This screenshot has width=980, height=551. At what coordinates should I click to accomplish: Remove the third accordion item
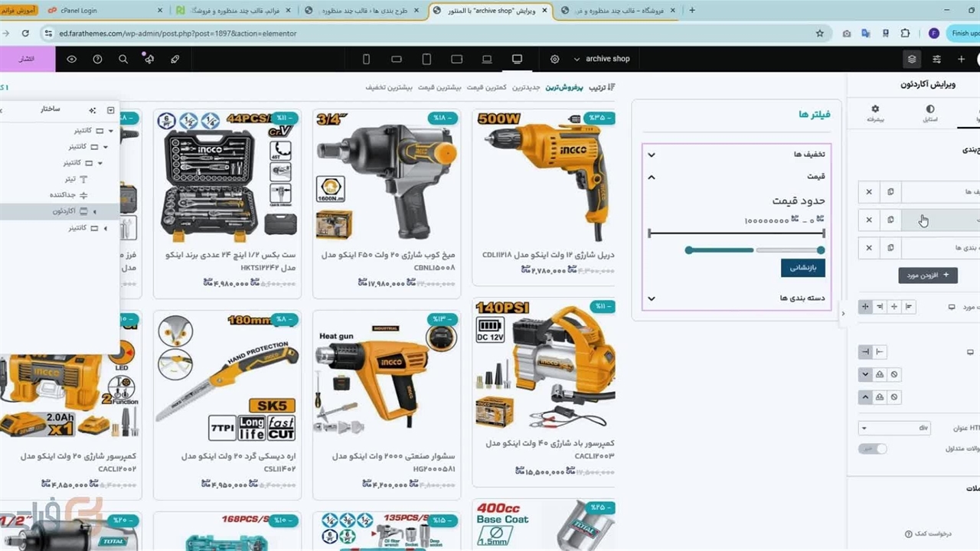tap(868, 248)
